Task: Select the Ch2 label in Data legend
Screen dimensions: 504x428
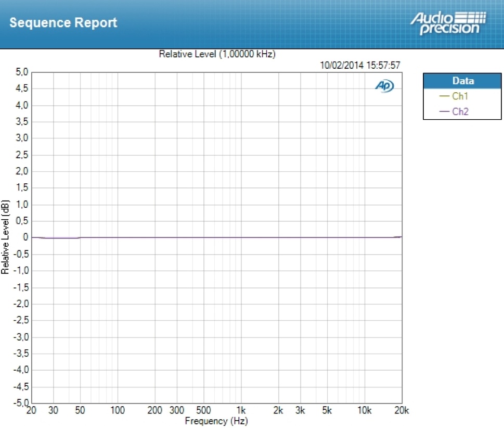Action: (x=460, y=111)
